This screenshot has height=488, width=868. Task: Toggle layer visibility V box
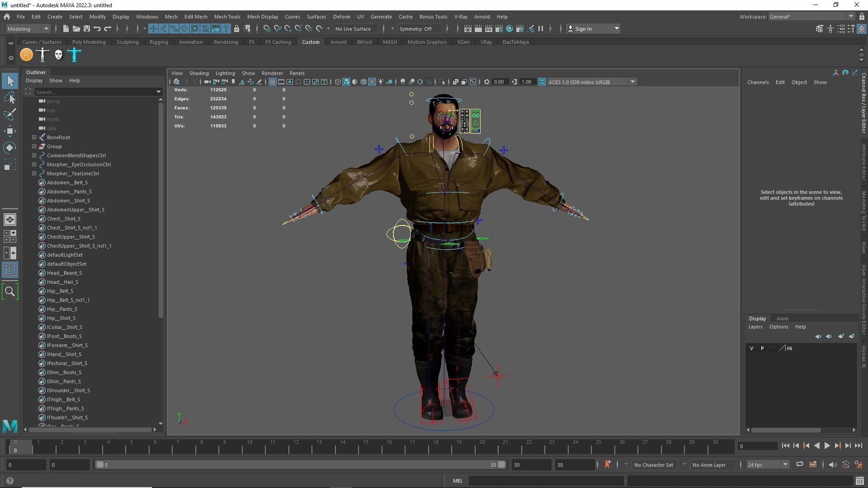click(751, 348)
